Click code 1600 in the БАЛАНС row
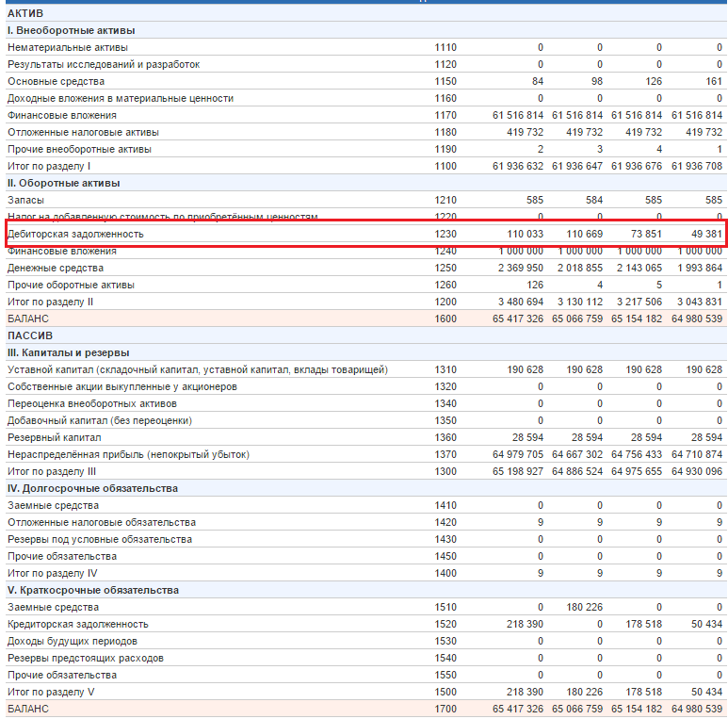The image size is (728, 719). [445, 319]
